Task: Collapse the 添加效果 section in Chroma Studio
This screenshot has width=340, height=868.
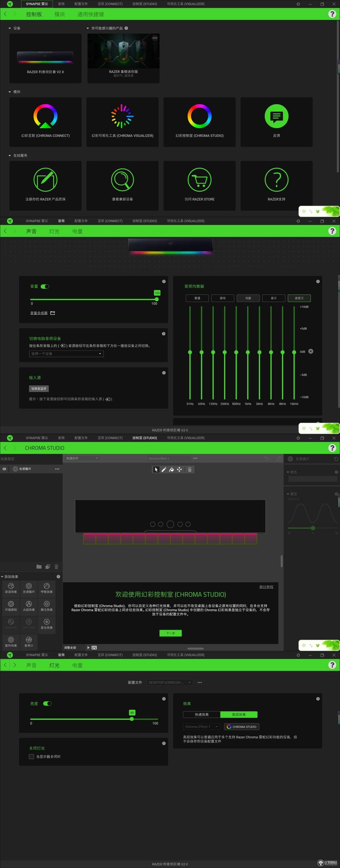Action: tap(2, 577)
